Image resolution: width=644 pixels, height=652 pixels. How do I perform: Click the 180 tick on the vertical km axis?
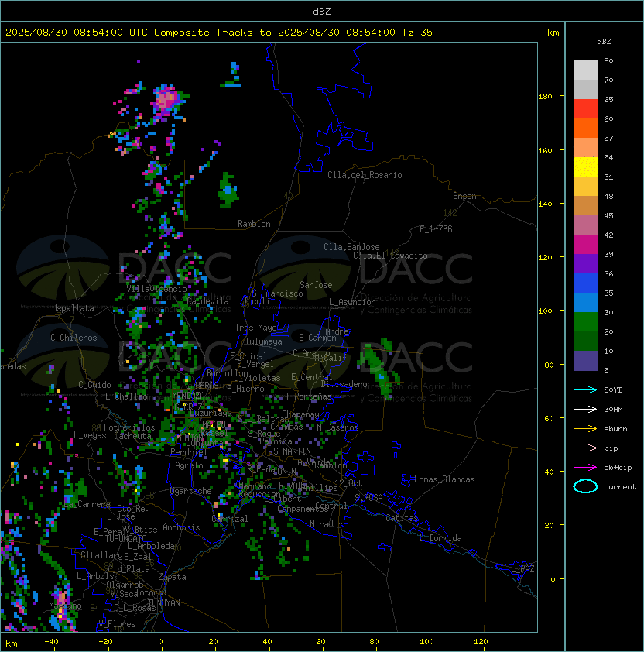(545, 96)
